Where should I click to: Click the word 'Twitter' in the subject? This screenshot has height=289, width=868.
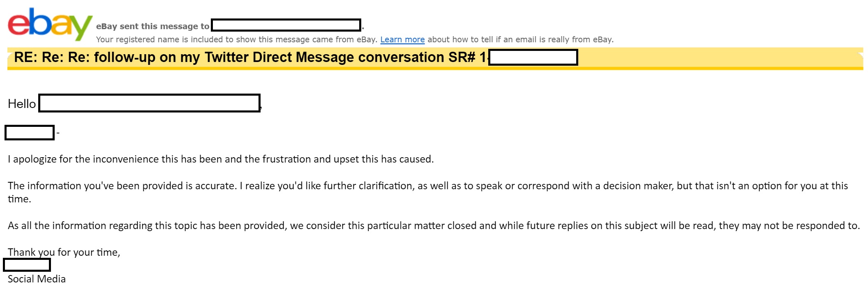click(226, 57)
